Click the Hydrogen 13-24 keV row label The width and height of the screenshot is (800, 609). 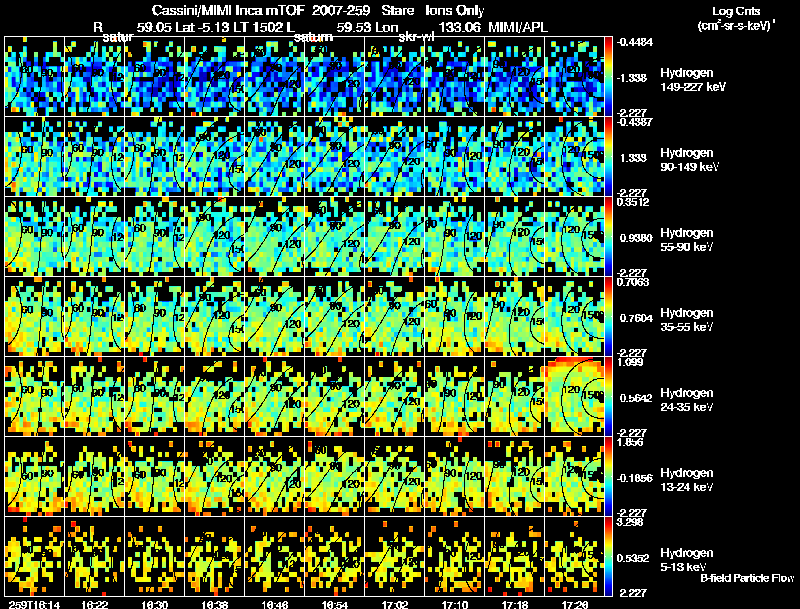[x=687, y=480]
